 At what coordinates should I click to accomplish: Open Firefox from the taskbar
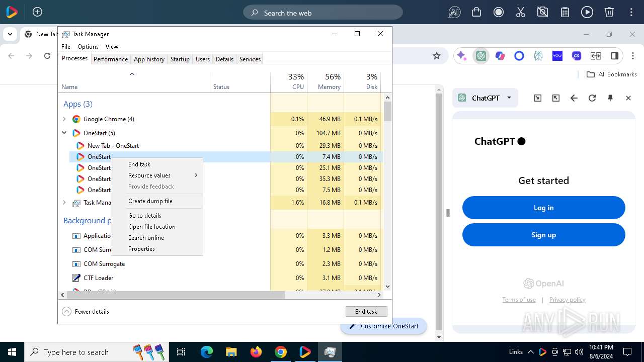(x=256, y=352)
